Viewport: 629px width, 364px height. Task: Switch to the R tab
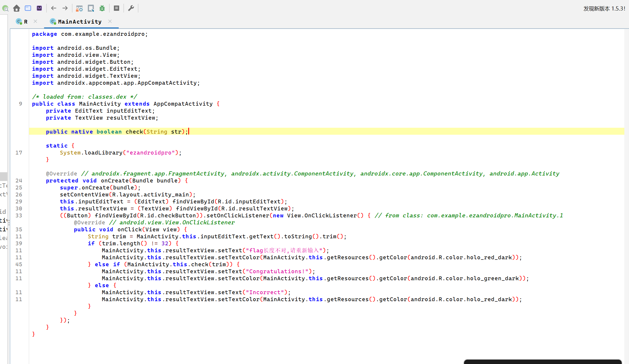tap(26, 22)
